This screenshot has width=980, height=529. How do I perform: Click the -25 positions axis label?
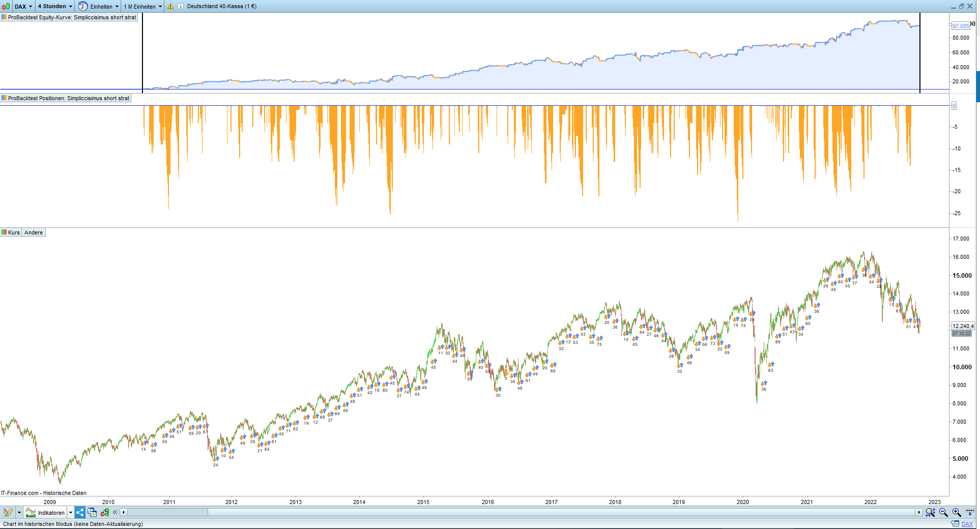point(957,213)
